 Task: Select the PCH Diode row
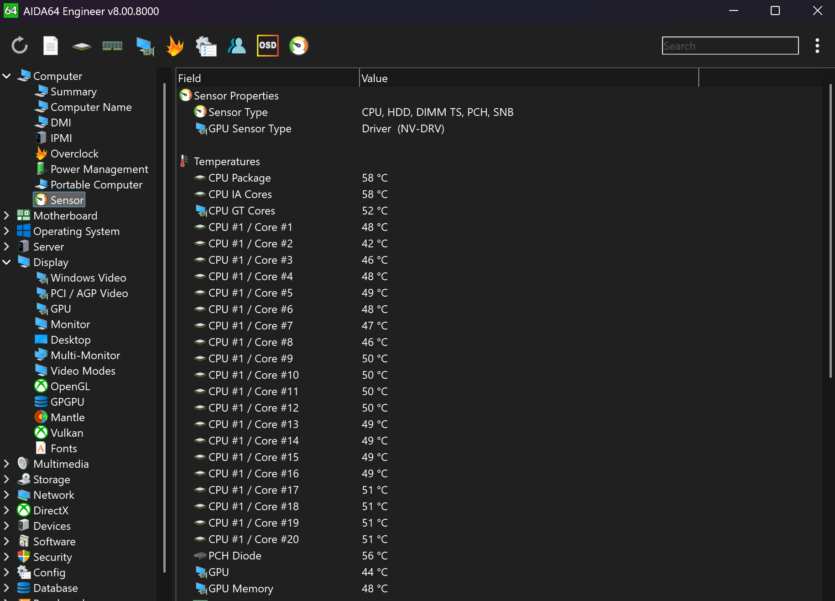[x=501, y=555]
